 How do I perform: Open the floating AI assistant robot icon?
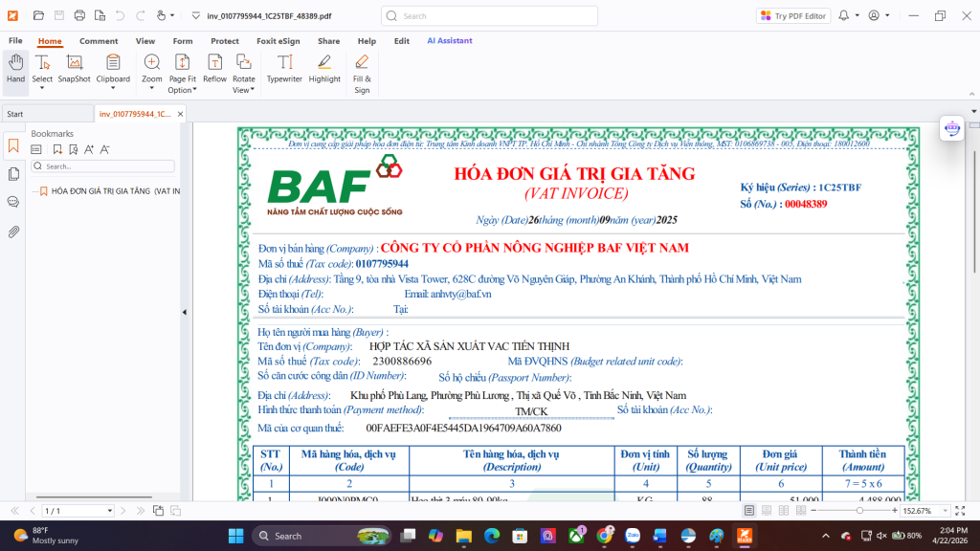951,127
